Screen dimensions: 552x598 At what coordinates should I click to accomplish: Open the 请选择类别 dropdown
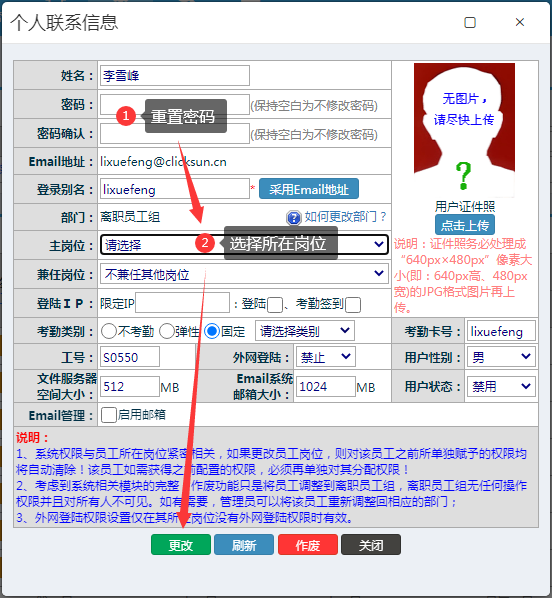[305, 331]
